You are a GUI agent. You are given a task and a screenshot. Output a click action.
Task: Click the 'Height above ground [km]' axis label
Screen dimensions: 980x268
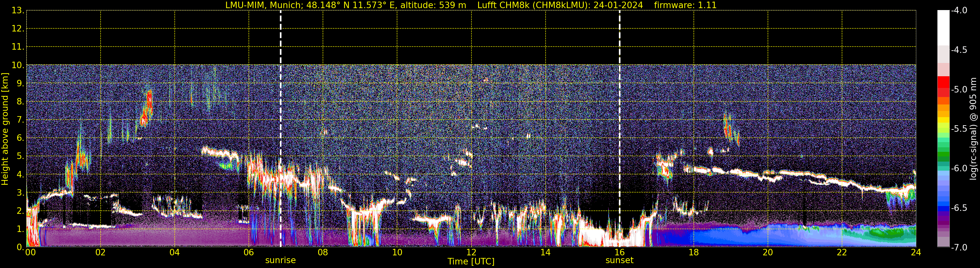click(x=5, y=129)
